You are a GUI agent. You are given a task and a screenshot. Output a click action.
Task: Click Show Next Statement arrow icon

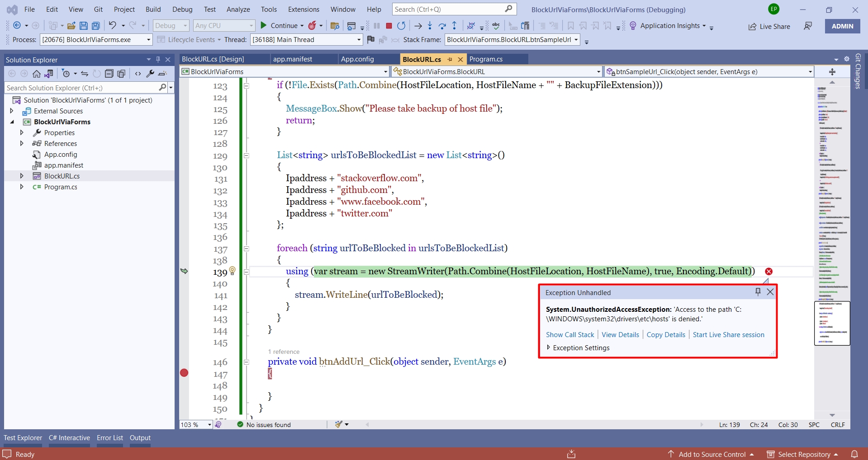tap(418, 26)
